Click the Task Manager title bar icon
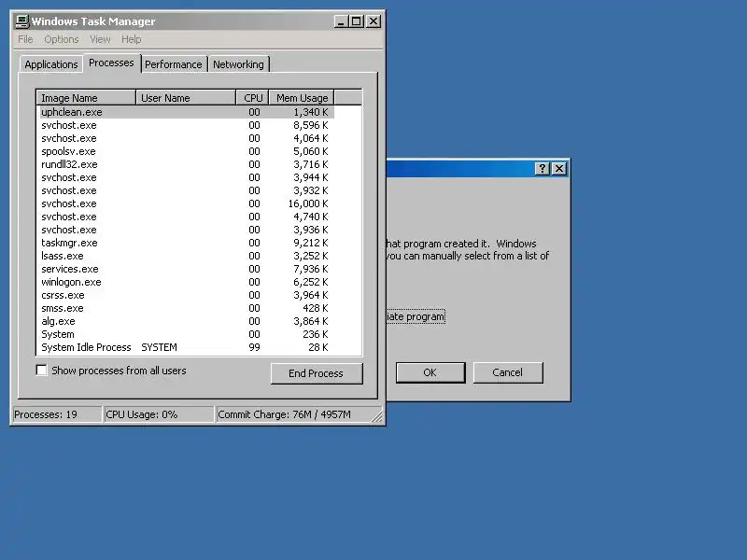This screenshot has height=560, width=747. tap(21, 21)
